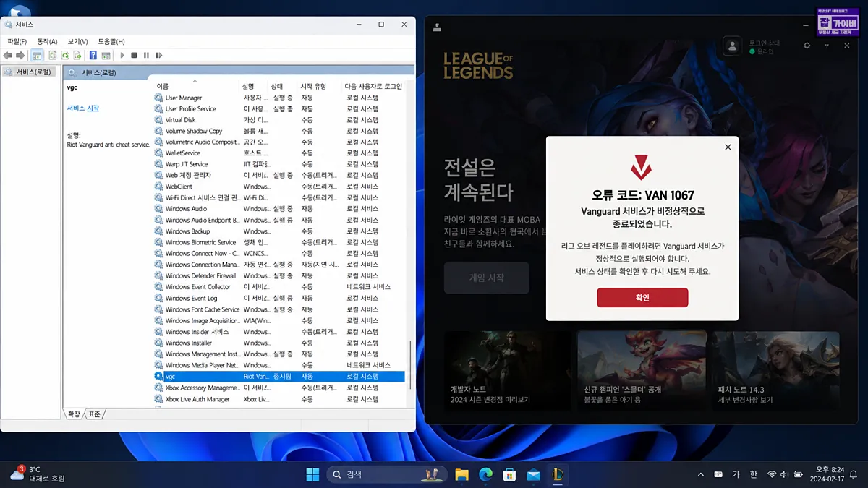Viewport: 868px width, 488px height.
Task: Switch to the 표준 tab
Action: pos(94,414)
